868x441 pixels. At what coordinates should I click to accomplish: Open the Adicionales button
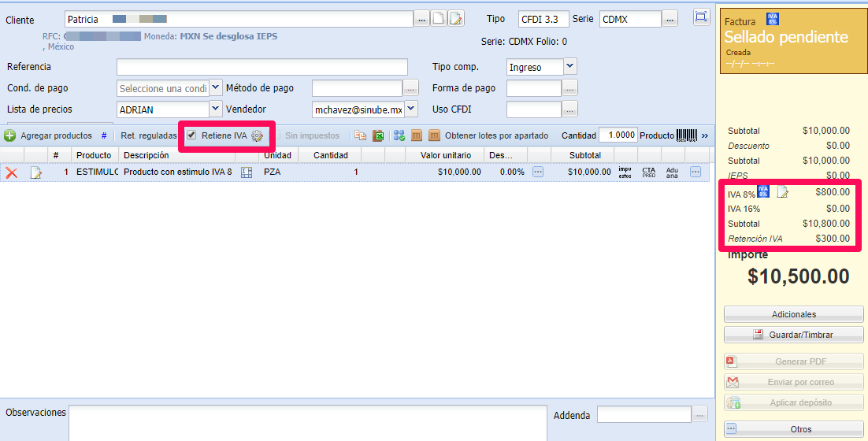click(793, 314)
